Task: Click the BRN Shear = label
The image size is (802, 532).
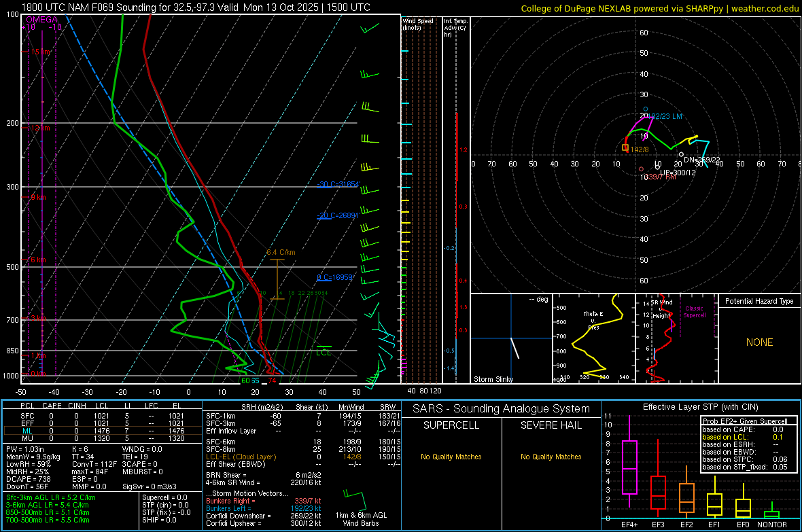Action: pos(225,475)
